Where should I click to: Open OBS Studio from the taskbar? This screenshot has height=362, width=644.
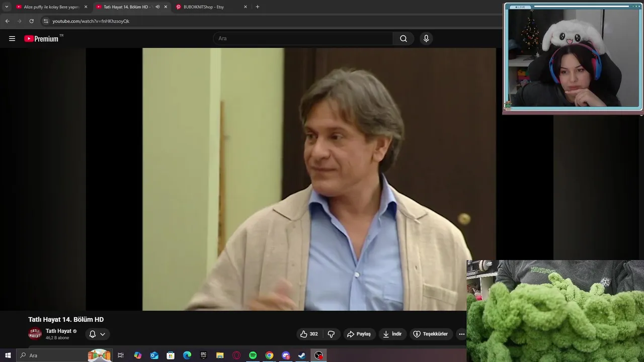click(x=318, y=355)
